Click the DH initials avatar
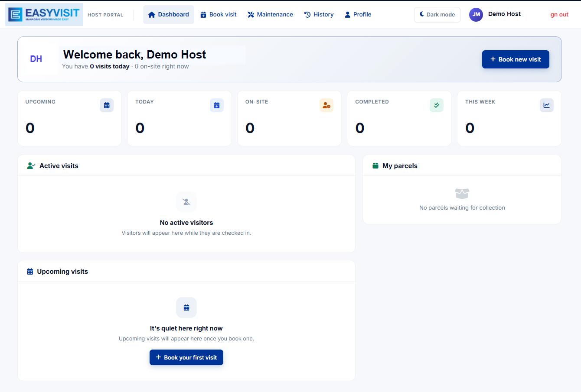 tap(36, 59)
